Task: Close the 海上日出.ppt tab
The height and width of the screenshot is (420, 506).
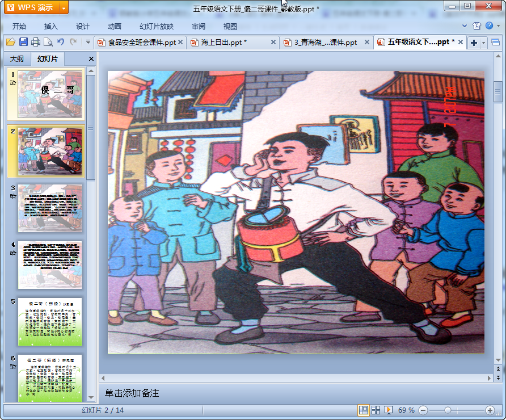Action: [273, 42]
